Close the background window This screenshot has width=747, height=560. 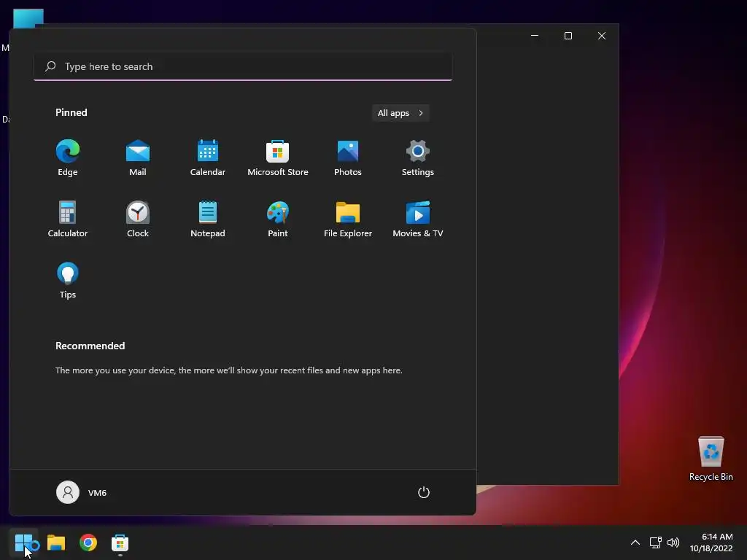pos(602,36)
